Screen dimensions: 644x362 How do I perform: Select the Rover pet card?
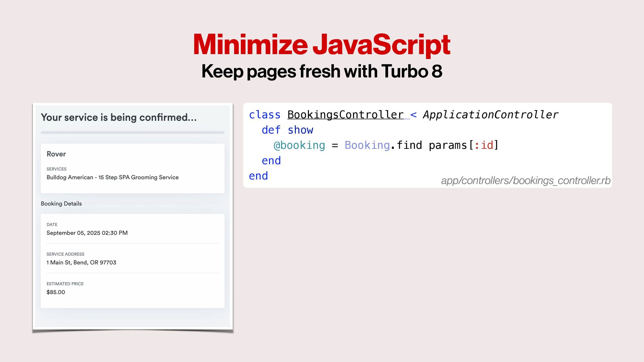pos(132,168)
